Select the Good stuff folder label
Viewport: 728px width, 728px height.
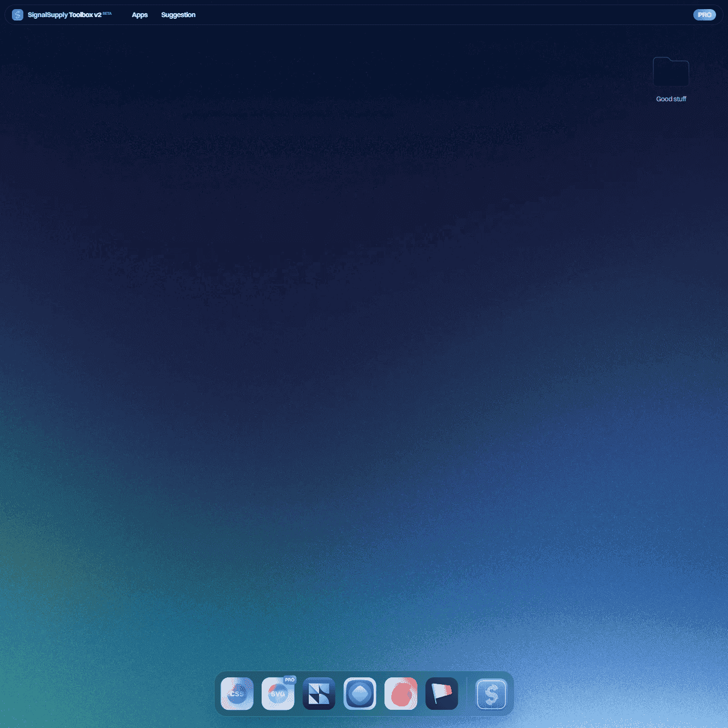[671, 99]
